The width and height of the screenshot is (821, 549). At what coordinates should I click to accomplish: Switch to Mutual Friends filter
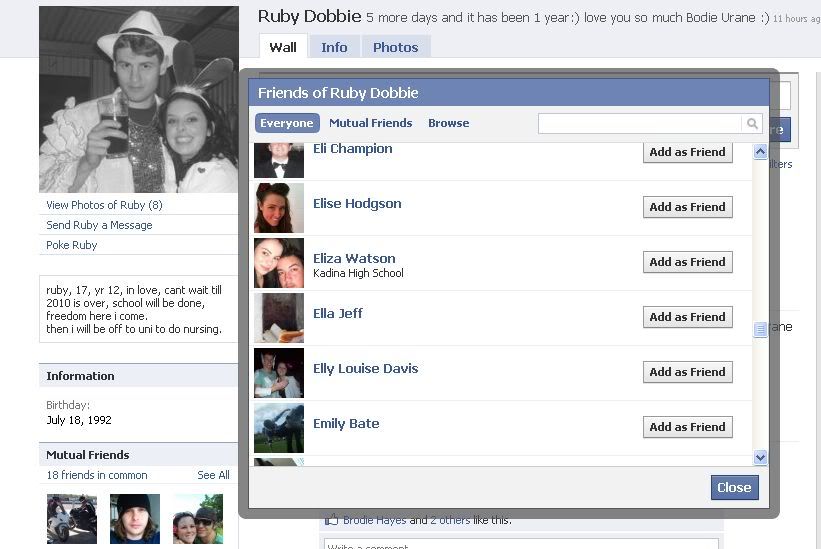(x=371, y=123)
